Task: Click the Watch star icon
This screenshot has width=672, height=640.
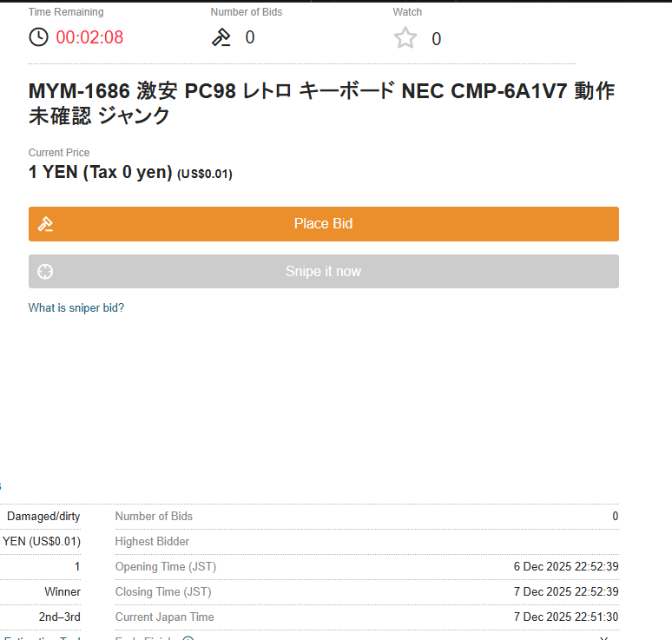Action: point(405,37)
